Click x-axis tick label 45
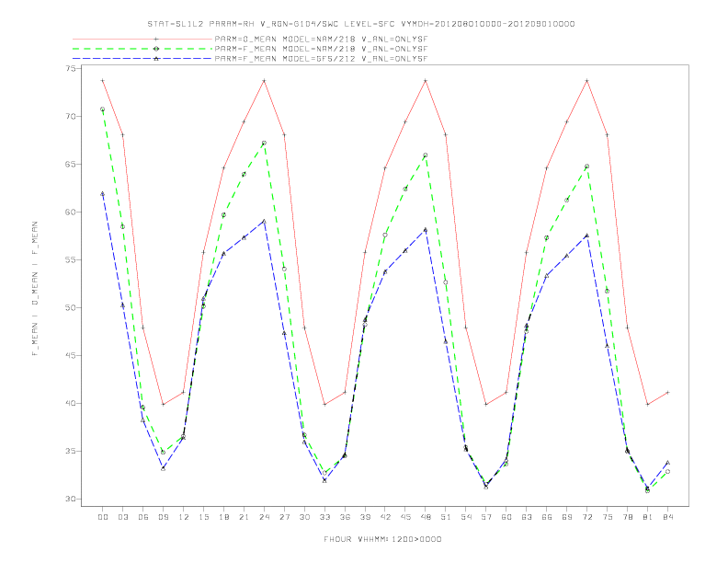 tap(405, 517)
